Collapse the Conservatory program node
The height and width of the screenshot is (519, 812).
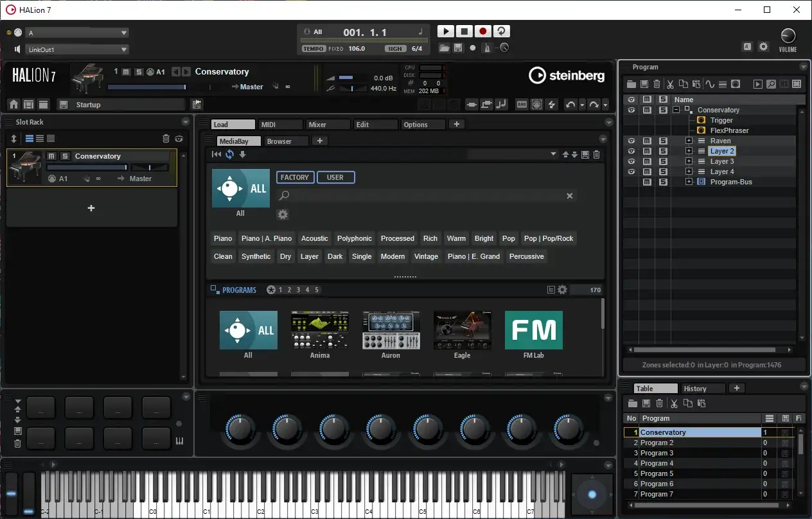tap(676, 110)
